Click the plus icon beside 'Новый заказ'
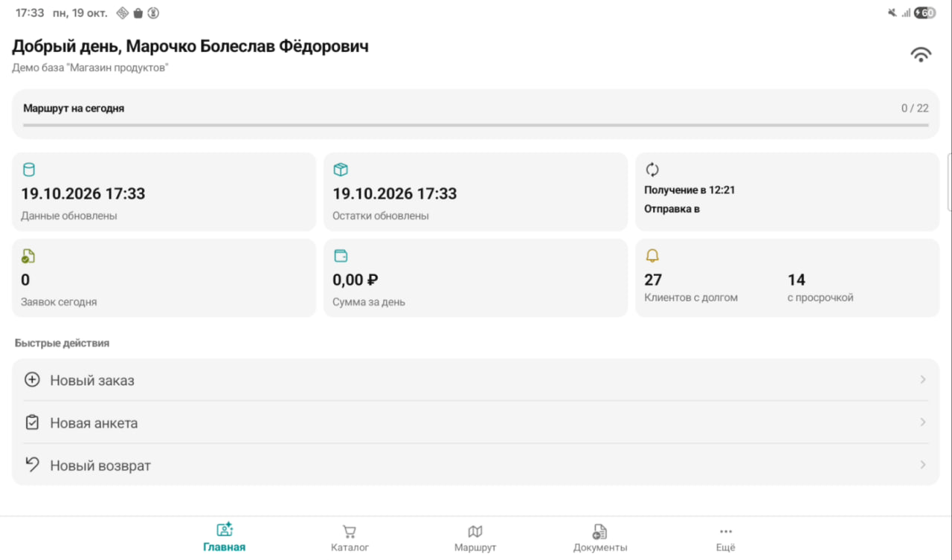This screenshot has height=560, width=952. [x=32, y=380]
